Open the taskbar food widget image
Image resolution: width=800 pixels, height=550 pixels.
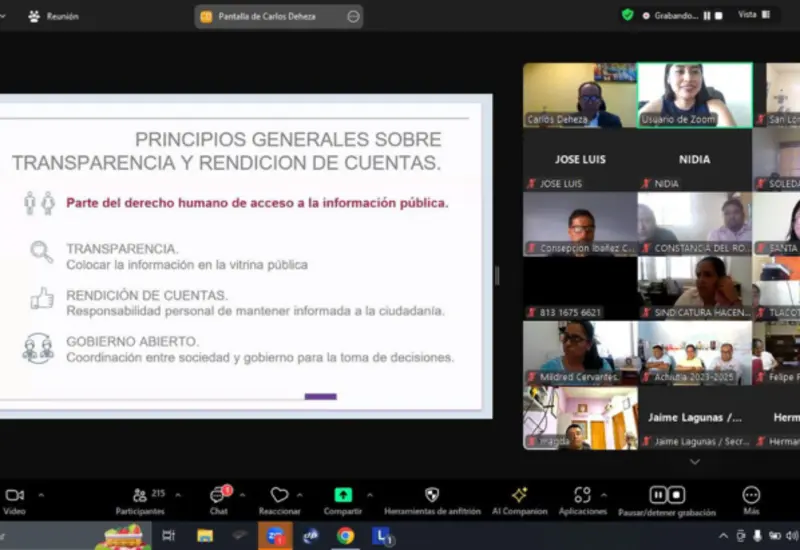[123, 537]
